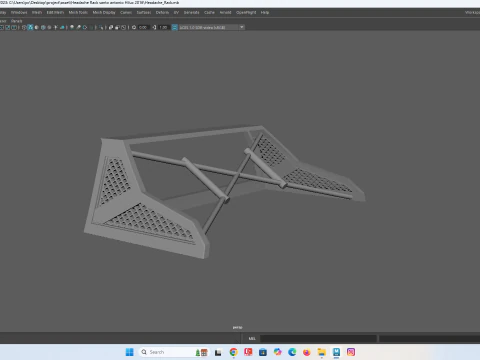480x360 pixels.
Task: Open Google Chrome from the taskbar
Action: tap(233, 352)
